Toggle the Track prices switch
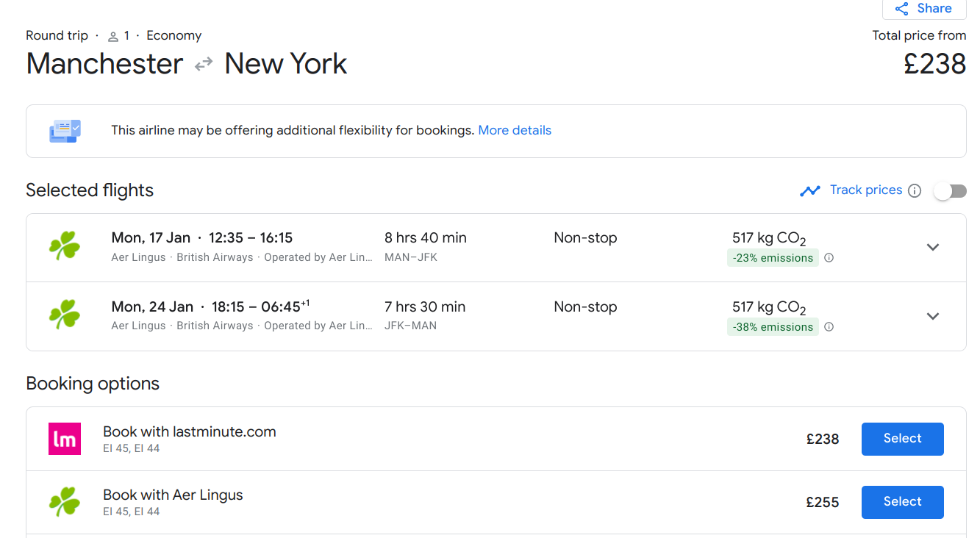 [950, 191]
